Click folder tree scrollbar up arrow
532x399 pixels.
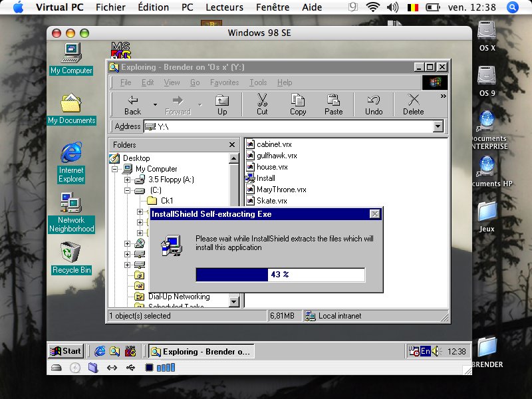click(234, 158)
